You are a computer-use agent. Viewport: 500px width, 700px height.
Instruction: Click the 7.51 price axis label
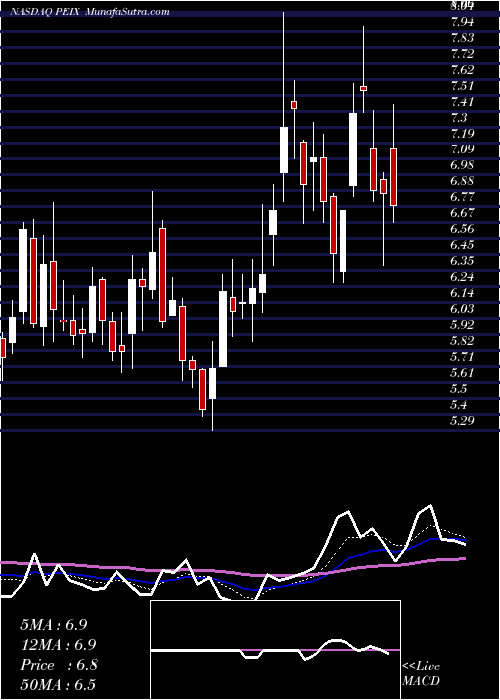462,86
